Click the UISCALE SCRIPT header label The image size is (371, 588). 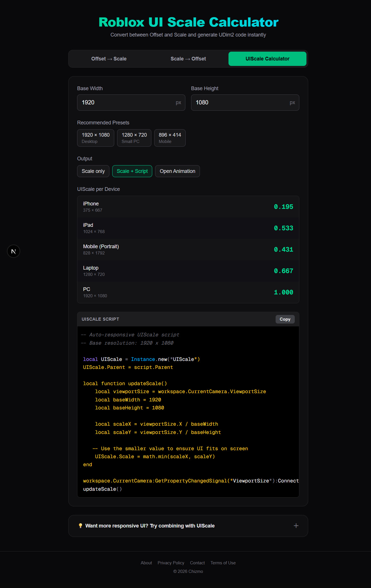[100, 319]
